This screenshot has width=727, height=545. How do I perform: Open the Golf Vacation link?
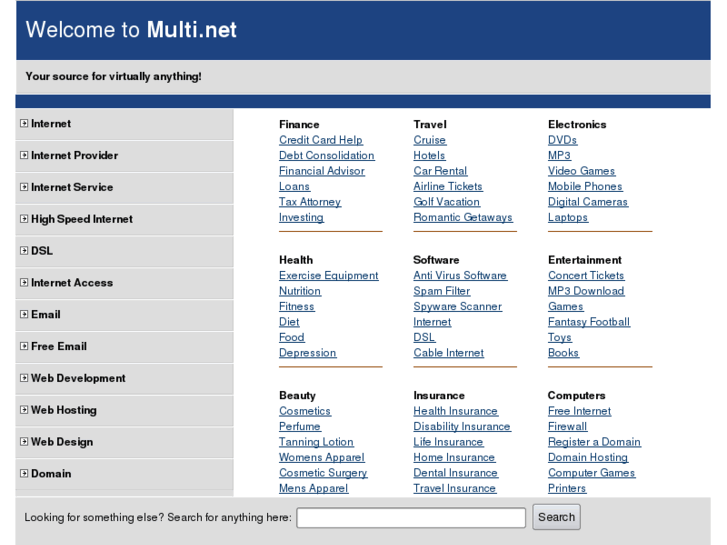coord(446,202)
